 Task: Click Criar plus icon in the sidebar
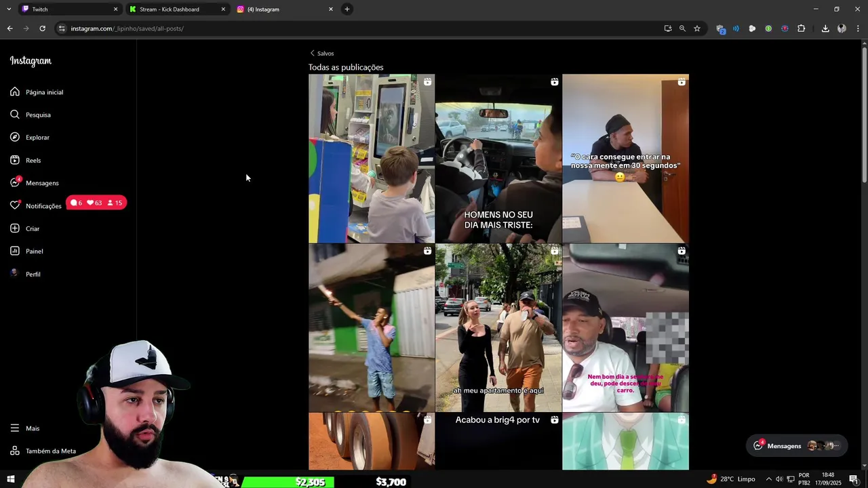tap(15, 228)
